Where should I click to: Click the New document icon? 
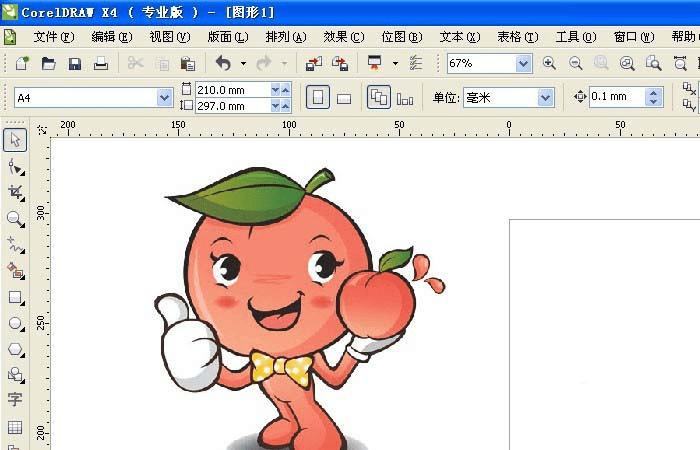point(22,63)
